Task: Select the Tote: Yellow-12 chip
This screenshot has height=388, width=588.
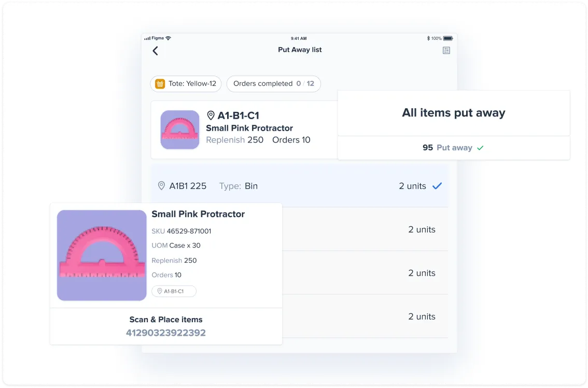Action: (186, 83)
